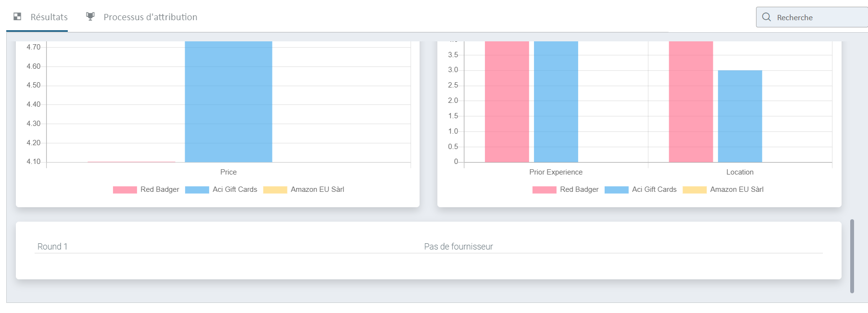868x313 pixels.
Task: Switch to Processus d'attribution tab
Action: pos(141,17)
